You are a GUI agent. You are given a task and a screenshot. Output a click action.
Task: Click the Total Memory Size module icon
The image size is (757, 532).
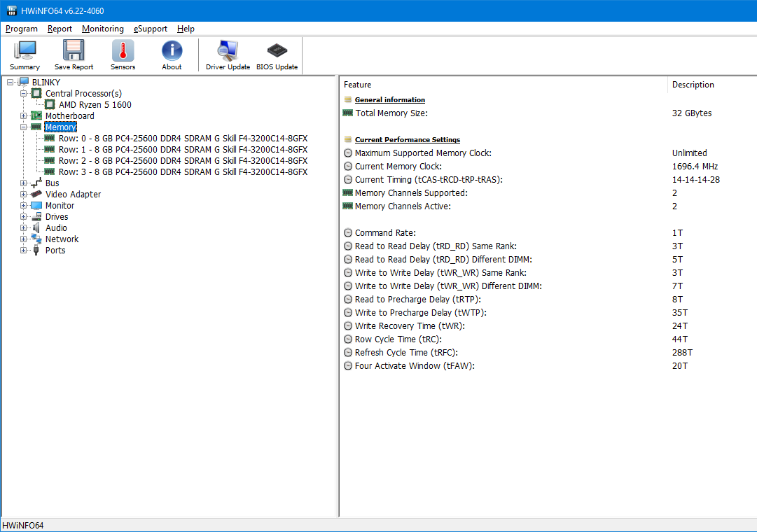click(x=347, y=113)
